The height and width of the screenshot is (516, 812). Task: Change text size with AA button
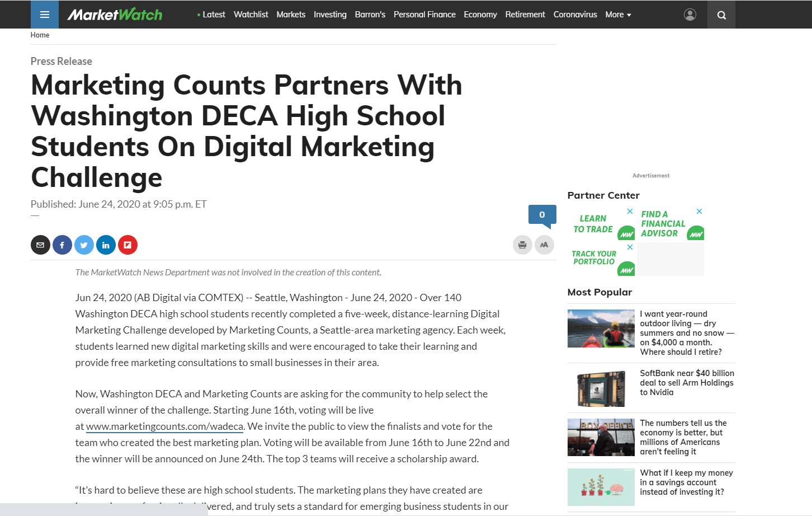(544, 245)
